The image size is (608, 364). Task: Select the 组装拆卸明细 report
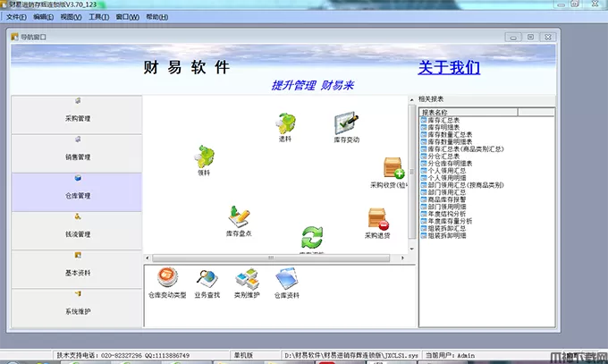click(x=443, y=235)
